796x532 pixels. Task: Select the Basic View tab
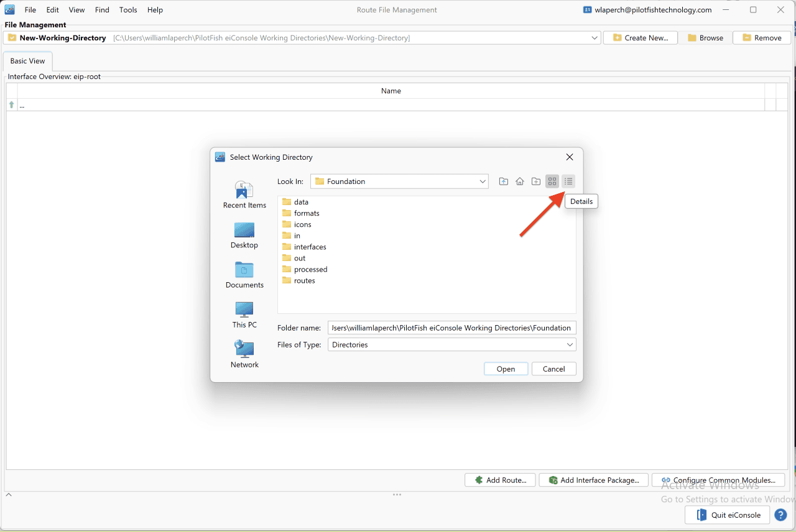(28, 61)
